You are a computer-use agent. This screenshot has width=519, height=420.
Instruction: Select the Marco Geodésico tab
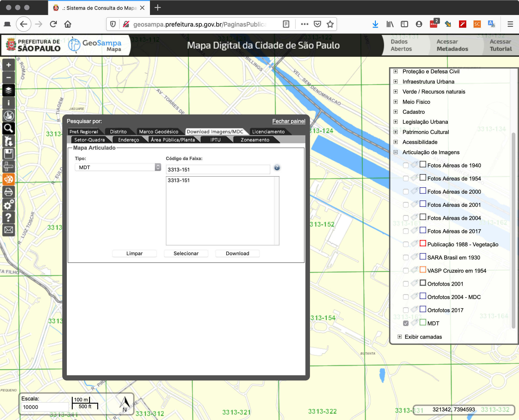click(158, 132)
